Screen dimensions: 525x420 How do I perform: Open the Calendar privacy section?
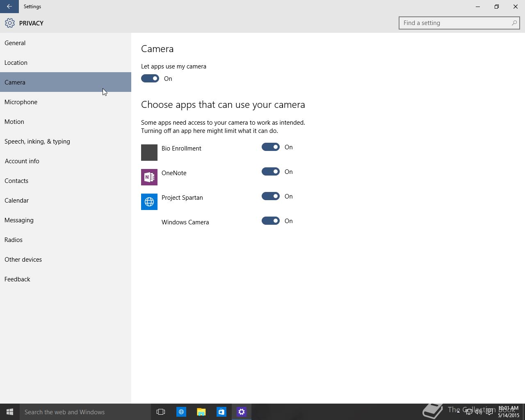[x=66, y=200]
